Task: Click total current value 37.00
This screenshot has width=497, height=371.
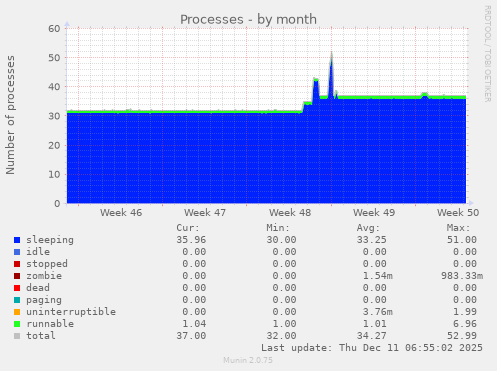Action: [x=191, y=336]
